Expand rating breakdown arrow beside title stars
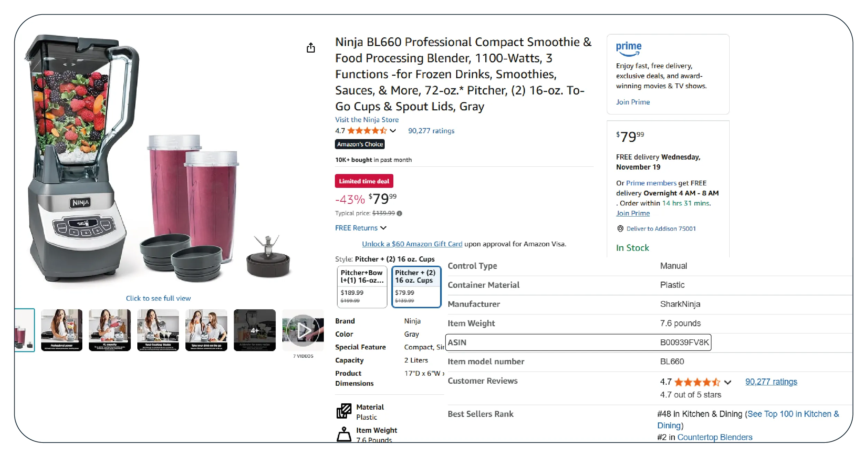The width and height of the screenshot is (868, 457). [393, 131]
